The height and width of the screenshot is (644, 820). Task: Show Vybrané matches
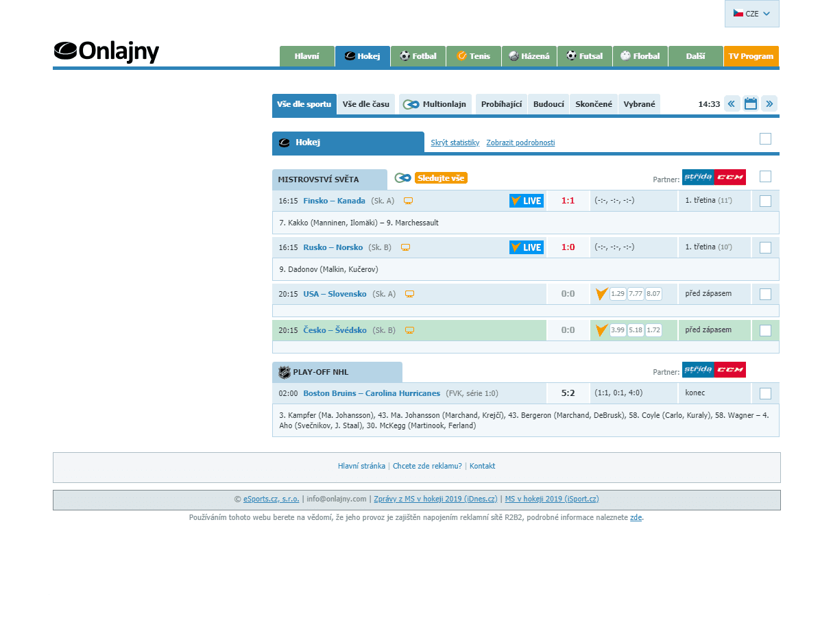click(639, 104)
